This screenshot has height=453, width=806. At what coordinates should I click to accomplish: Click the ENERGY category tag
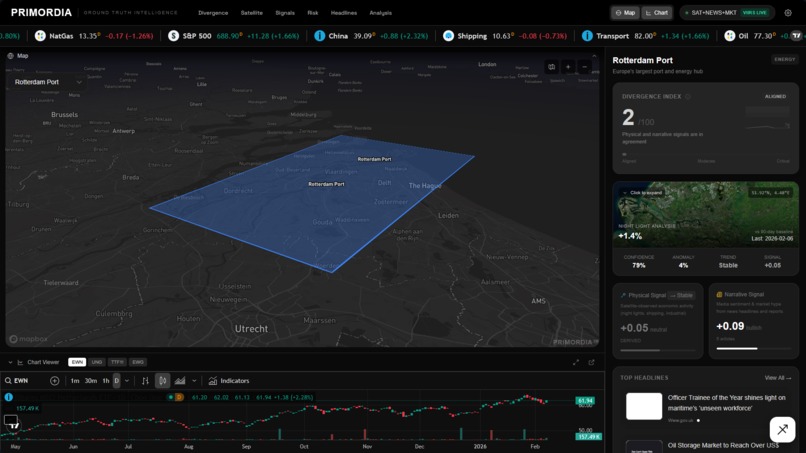[784, 60]
